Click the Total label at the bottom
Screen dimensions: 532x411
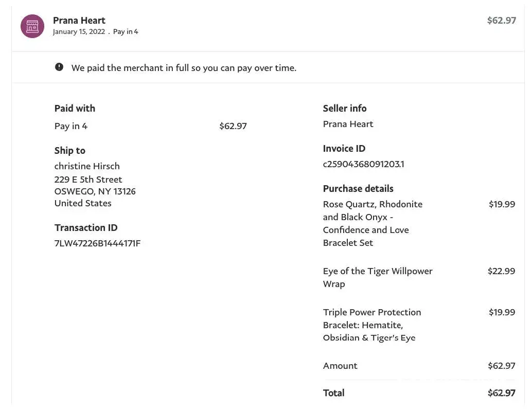pos(333,393)
